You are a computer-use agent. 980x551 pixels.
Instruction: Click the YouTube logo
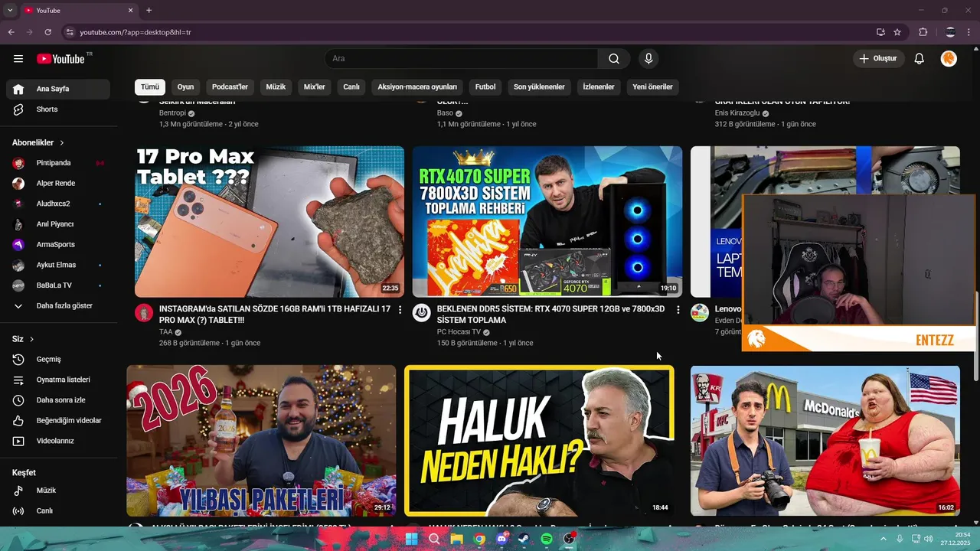pos(60,59)
